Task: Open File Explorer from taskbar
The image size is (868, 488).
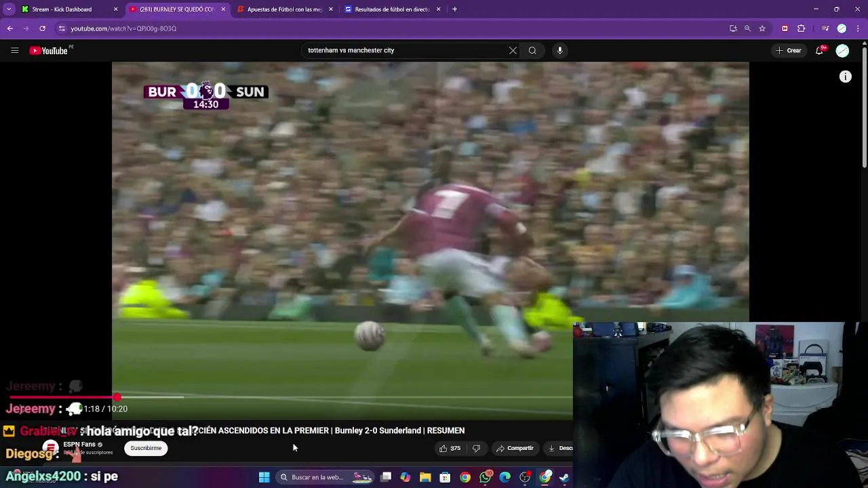Action: click(425, 477)
